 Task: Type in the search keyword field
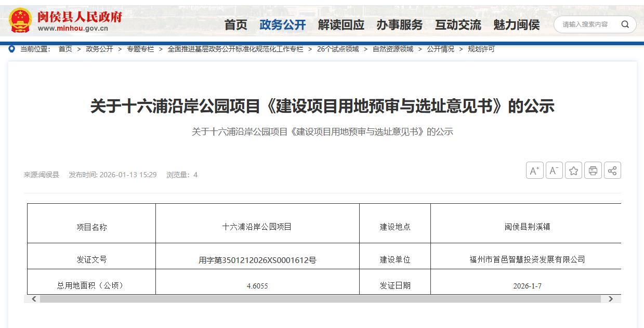587,24
